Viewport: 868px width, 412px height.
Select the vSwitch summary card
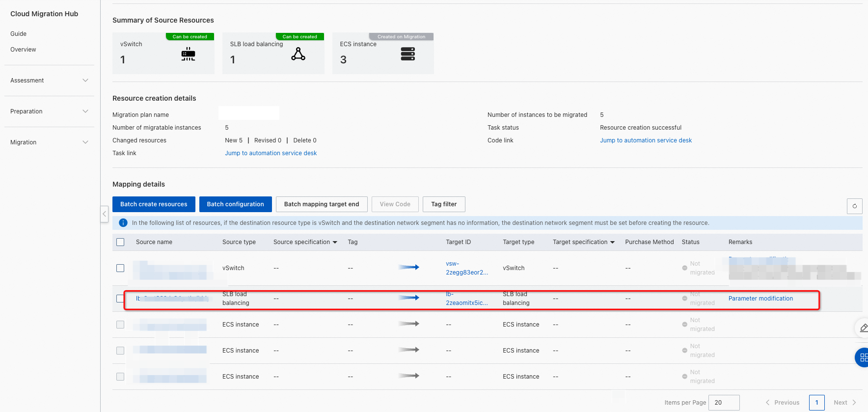[163, 54]
